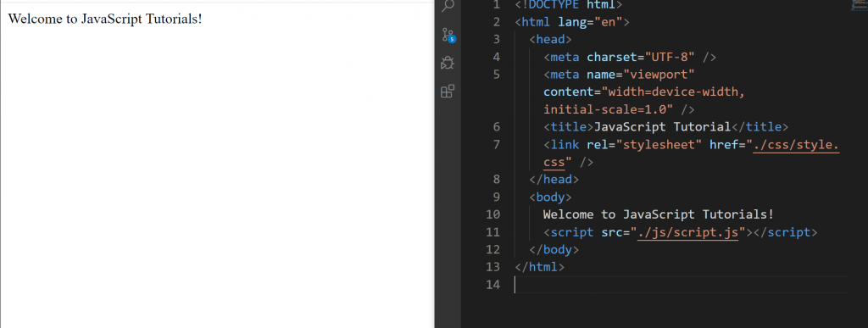The image size is (868, 328).
Task: Select line 7 via its line number
Action: point(496,144)
